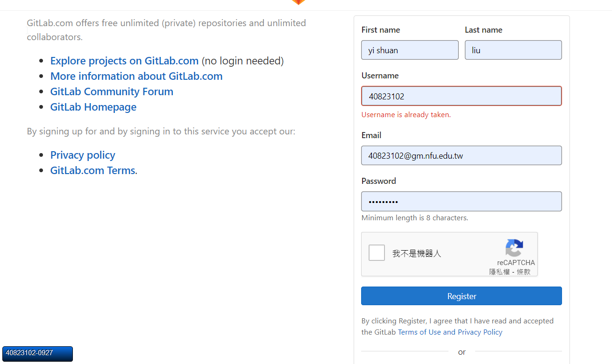This screenshot has width=612, height=364.
Task: Click the Username field showing 40823102
Action: pos(462,96)
